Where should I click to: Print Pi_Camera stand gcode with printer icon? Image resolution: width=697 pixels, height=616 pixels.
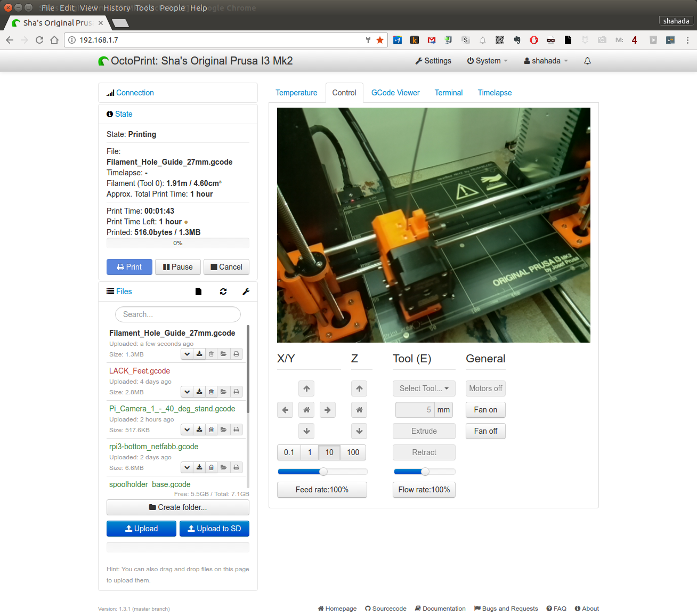click(x=237, y=429)
